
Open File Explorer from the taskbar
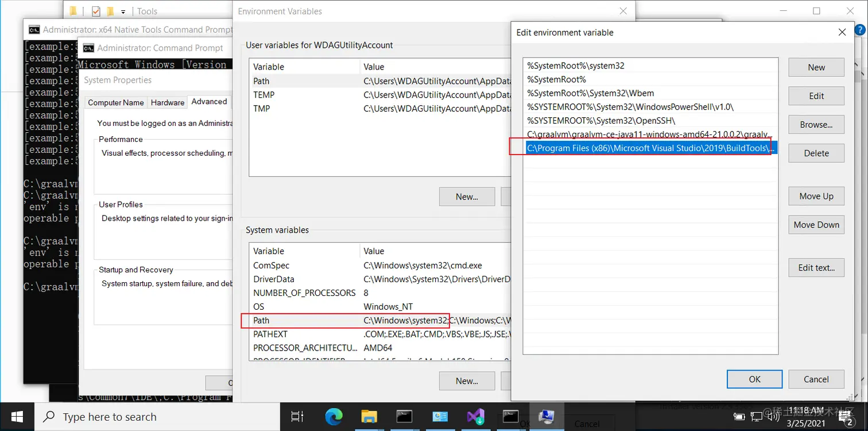tap(369, 417)
